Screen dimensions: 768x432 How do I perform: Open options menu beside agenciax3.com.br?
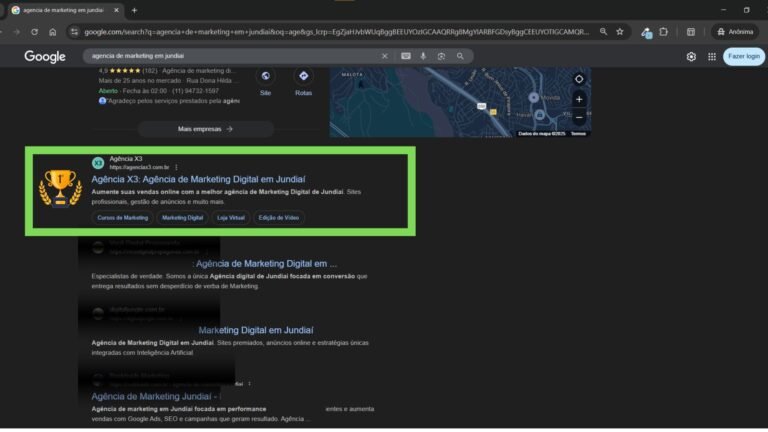(x=176, y=168)
